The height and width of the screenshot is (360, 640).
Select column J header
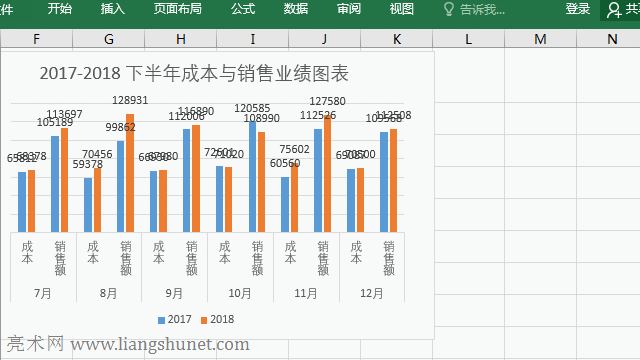coord(324,39)
